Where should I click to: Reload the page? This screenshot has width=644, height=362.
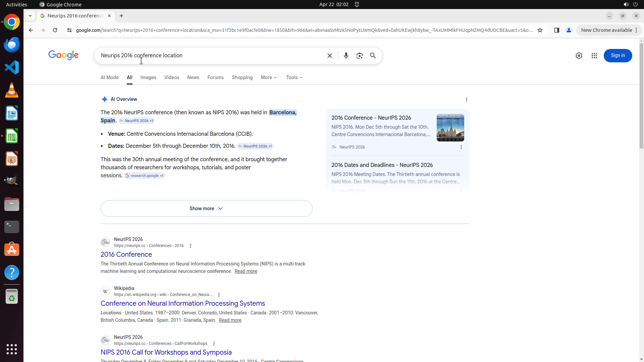pos(55,30)
